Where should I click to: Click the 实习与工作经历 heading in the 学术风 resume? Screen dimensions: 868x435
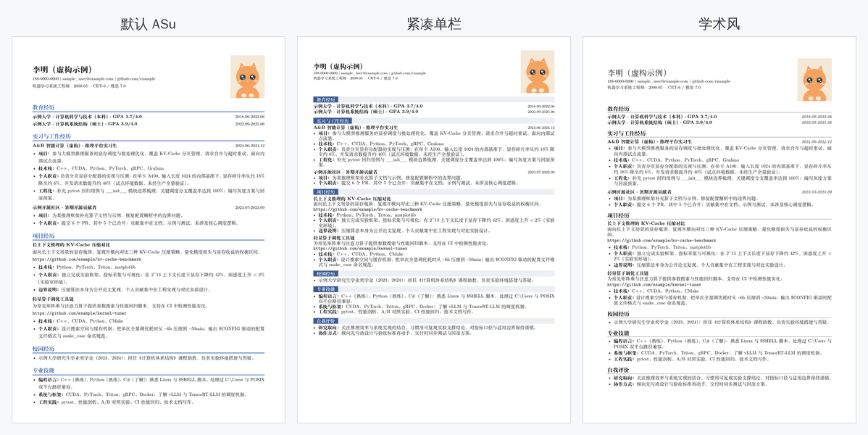pyautogui.click(x=624, y=133)
